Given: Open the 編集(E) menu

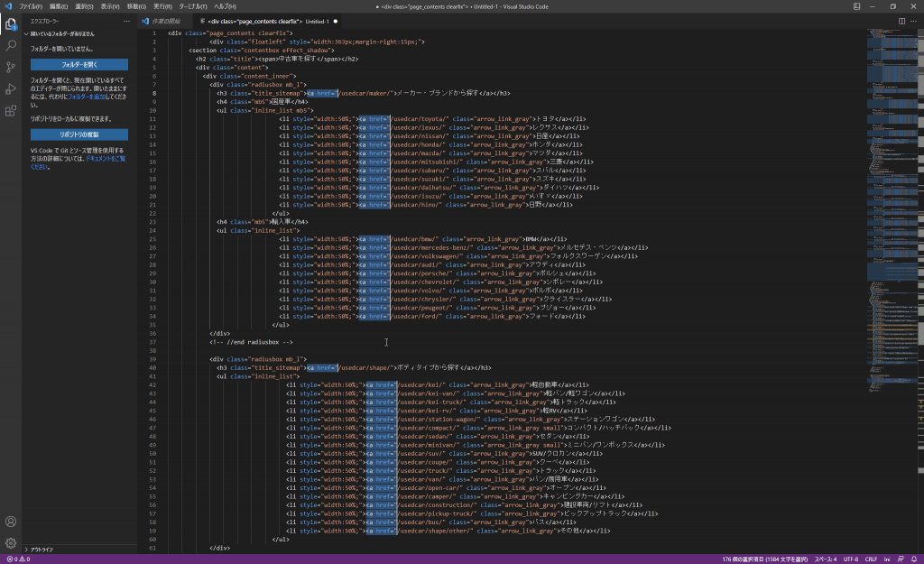Looking at the screenshot, I should [59, 6].
